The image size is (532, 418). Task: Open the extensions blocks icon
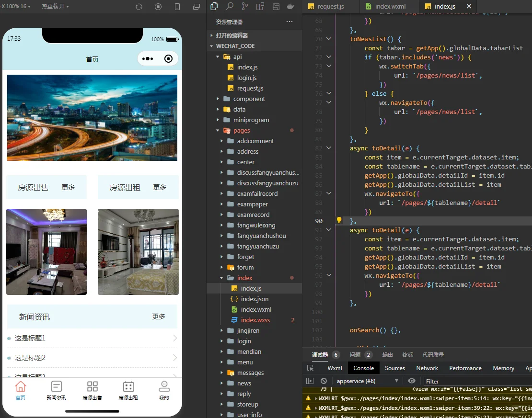pyautogui.click(x=260, y=6)
